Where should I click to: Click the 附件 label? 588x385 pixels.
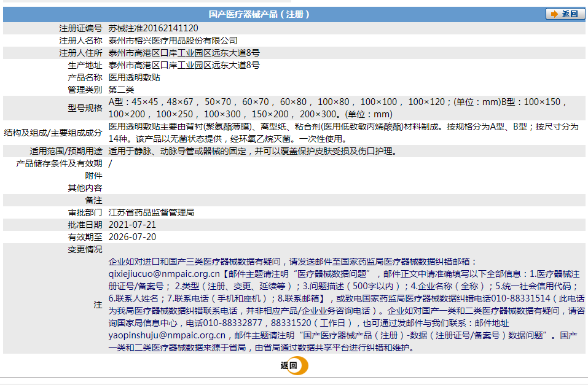click(93, 176)
